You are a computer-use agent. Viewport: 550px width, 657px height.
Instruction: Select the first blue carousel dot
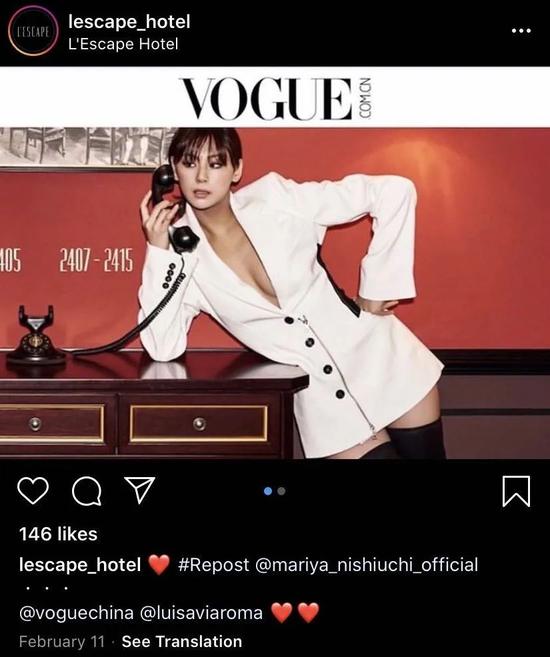tap(269, 491)
